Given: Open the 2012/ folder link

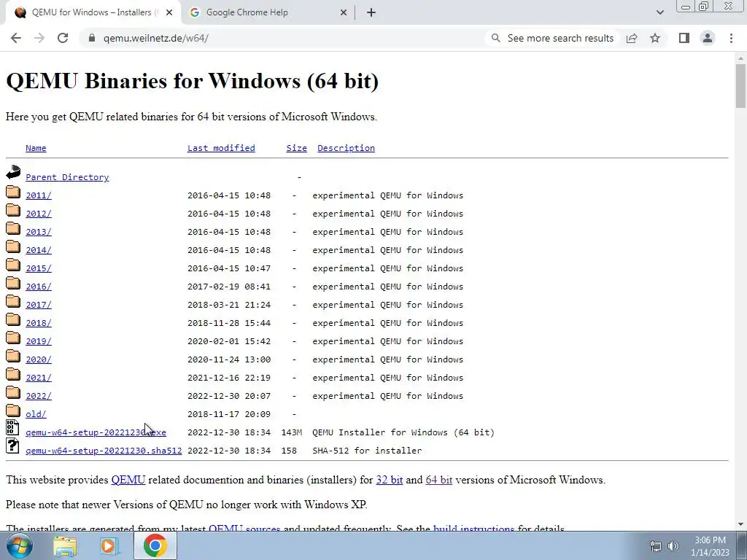Looking at the screenshot, I should 39,214.
